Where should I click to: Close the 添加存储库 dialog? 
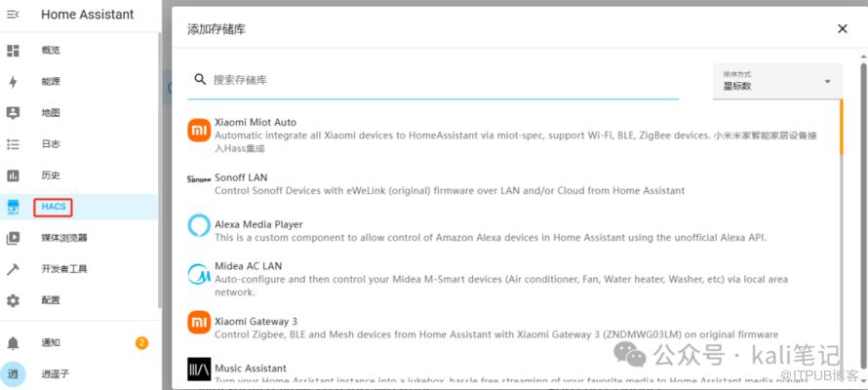[843, 29]
